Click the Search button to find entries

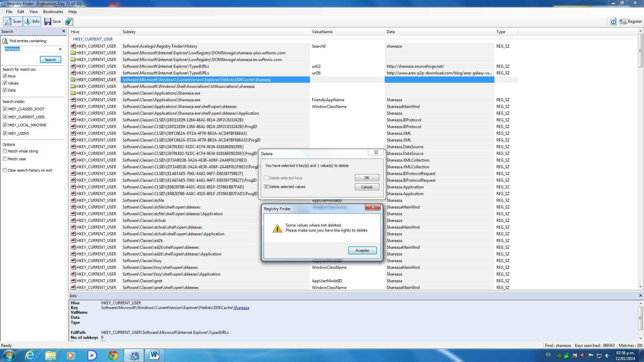pyautogui.click(x=50, y=59)
